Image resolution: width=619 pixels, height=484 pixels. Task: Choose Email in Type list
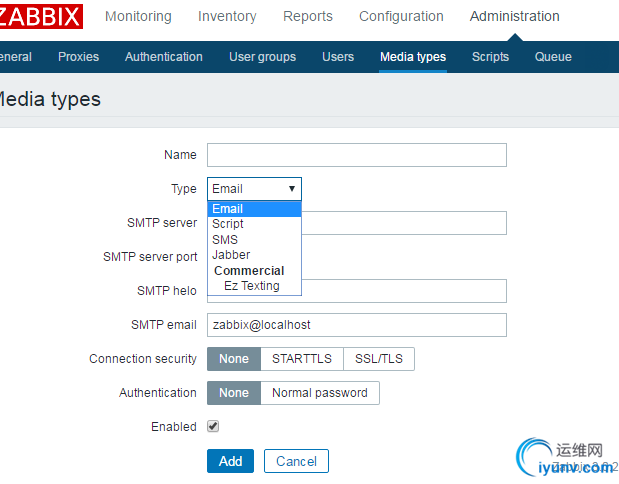coord(254,209)
